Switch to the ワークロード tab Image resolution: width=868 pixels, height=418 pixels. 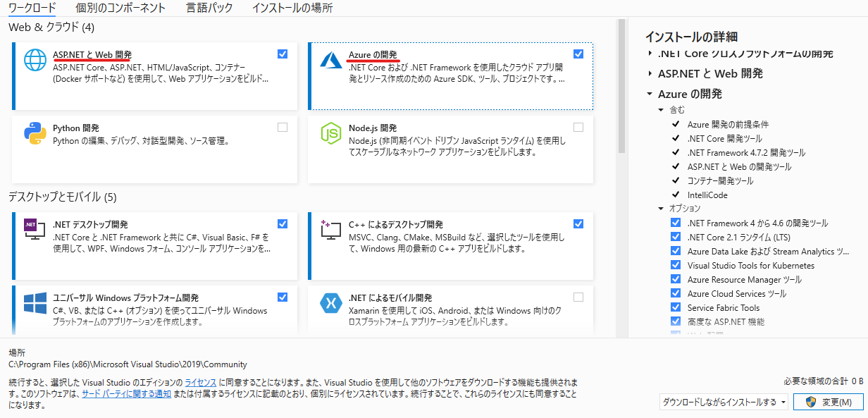[x=32, y=8]
